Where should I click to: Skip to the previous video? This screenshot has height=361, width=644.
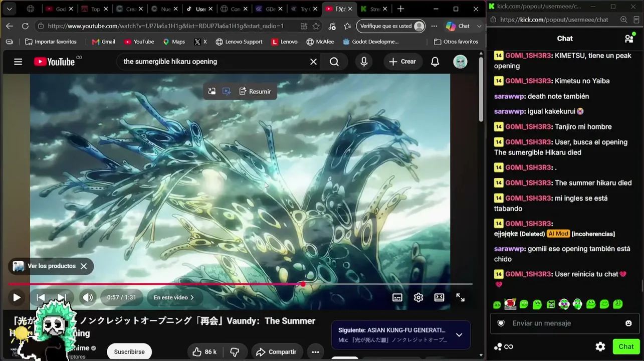[41, 297]
